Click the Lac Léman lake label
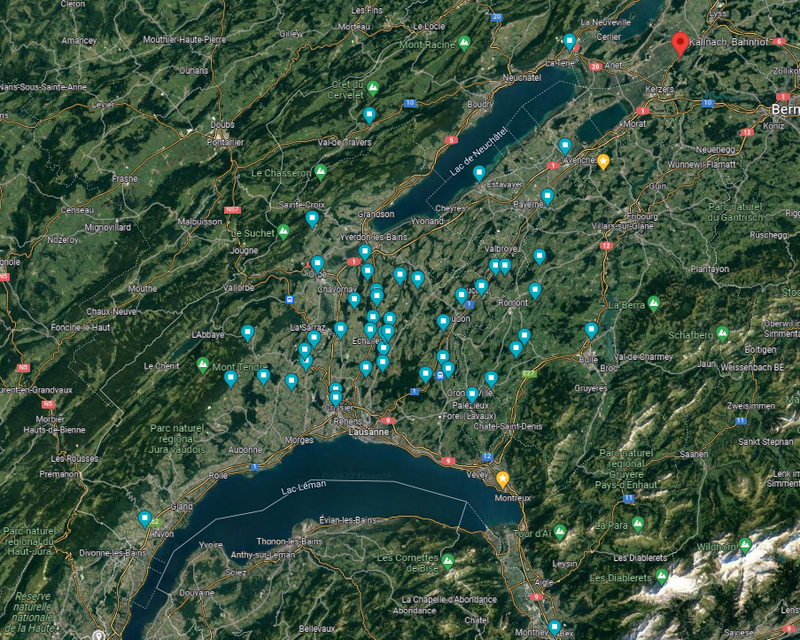Screen dimensions: 800x640 coord(304,489)
